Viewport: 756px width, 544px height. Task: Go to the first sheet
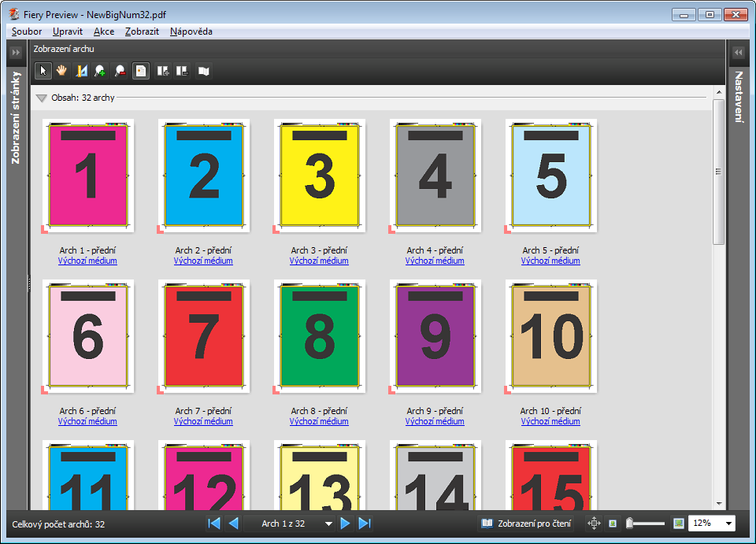click(214, 524)
